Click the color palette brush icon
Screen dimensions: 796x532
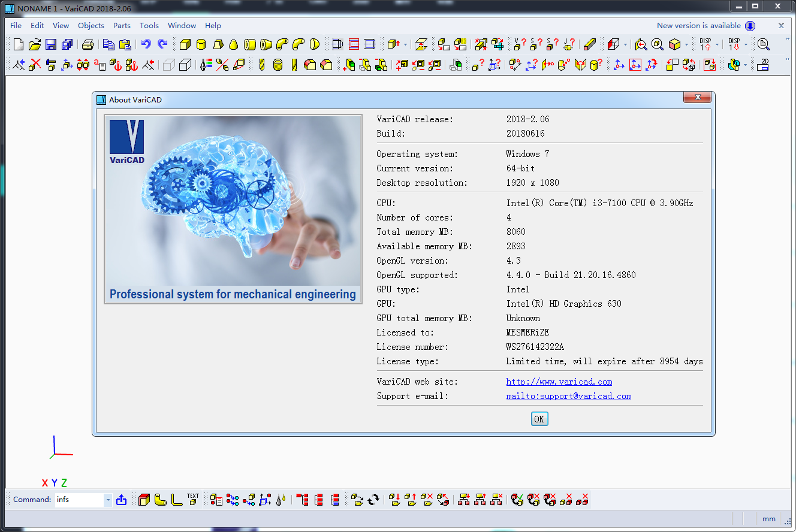click(206, 64)
